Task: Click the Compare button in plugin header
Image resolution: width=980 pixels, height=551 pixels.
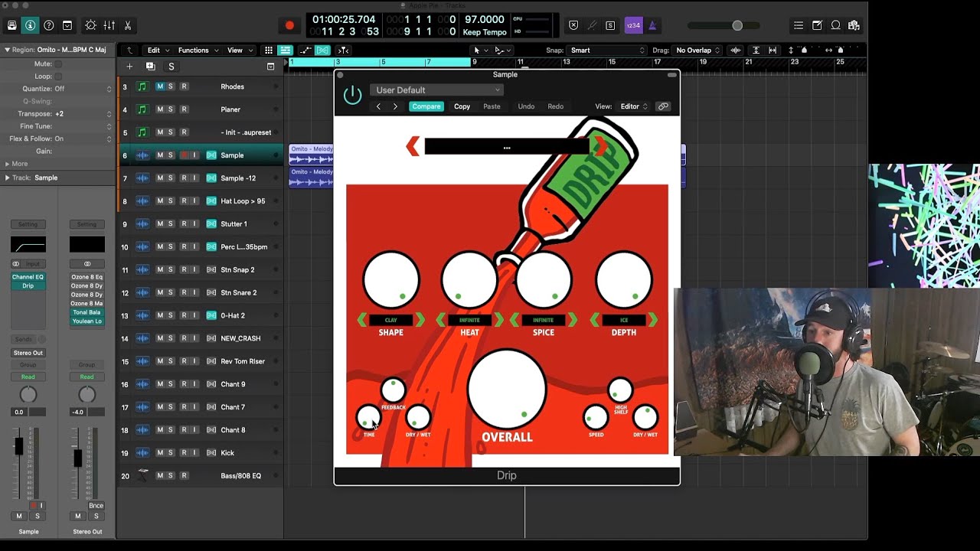Action: point(426,106)
